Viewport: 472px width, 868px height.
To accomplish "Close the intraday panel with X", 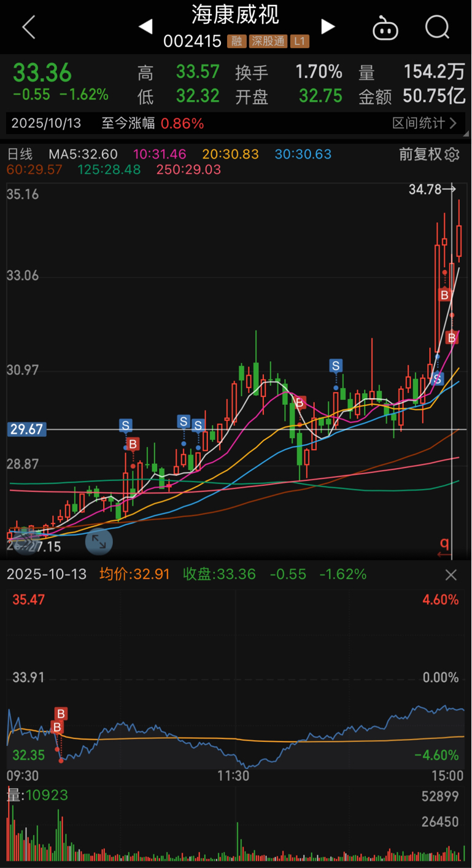I will coord(451,575).
